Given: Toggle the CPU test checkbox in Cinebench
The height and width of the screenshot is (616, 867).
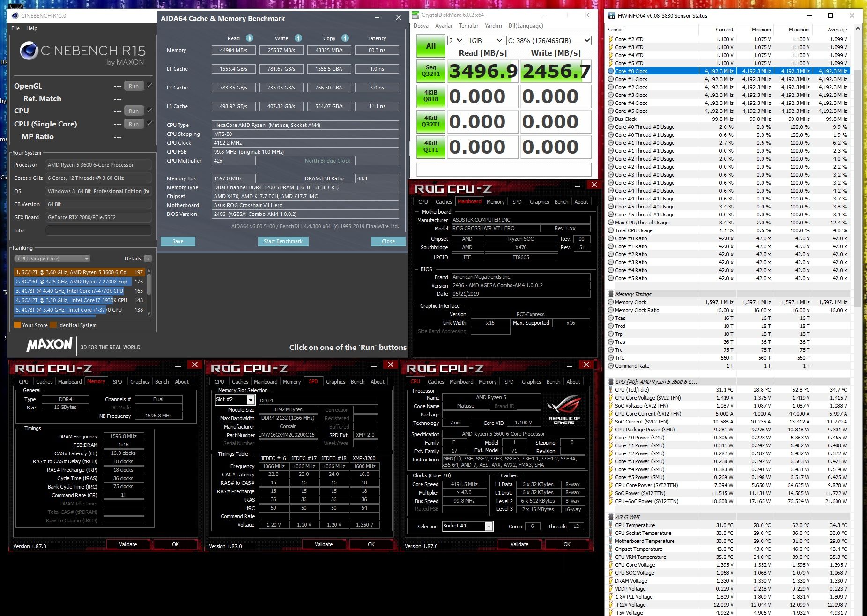Looking at the screenshot, I should pos(149,111).
